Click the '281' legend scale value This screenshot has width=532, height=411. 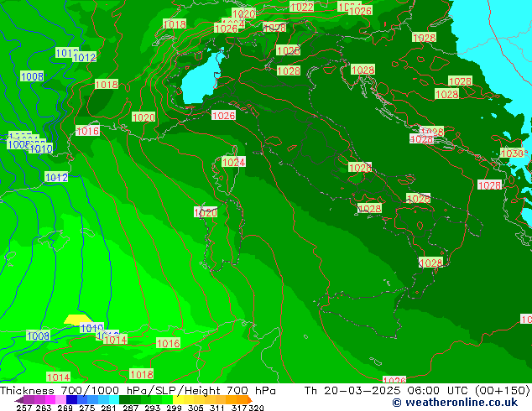click(x=108, y=408)
